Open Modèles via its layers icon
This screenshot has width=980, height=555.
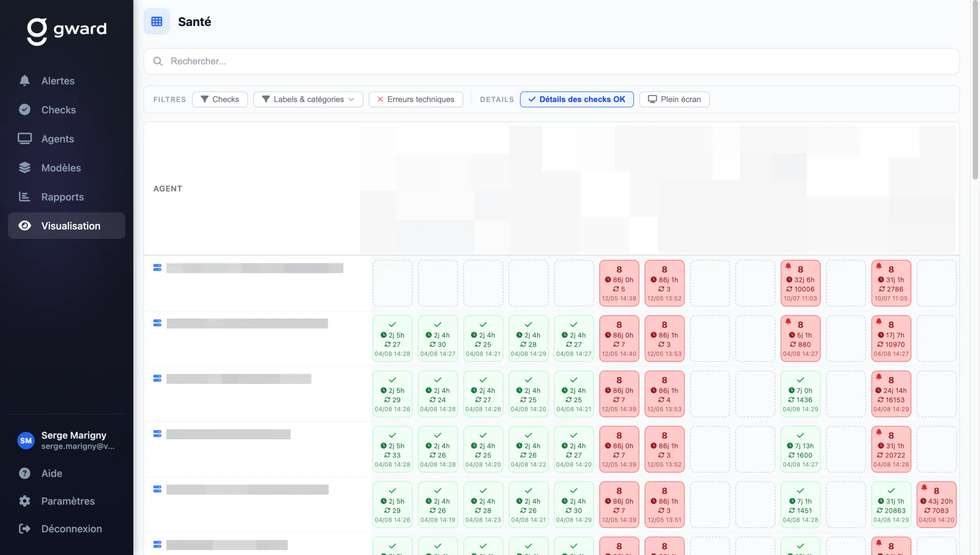[24, 168]
